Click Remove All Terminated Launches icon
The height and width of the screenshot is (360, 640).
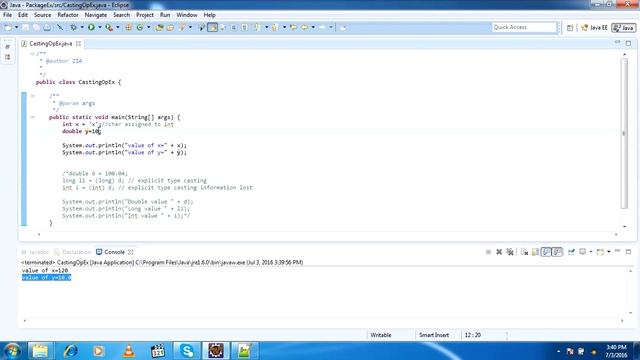pos(510,252)
